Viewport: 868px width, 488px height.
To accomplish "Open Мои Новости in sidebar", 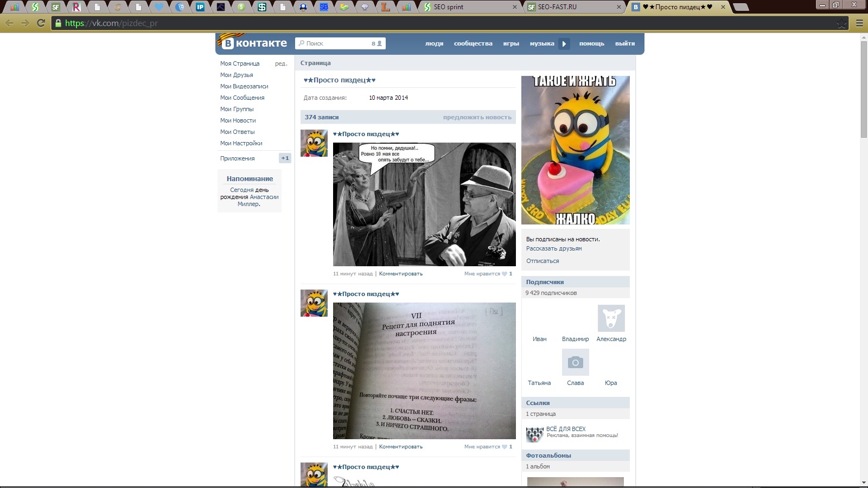I will [x=238, y=120].
